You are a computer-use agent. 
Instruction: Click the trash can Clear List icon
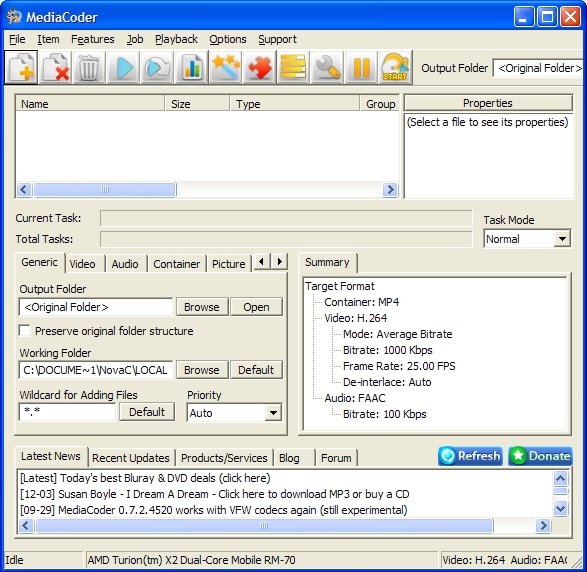(89, 67)
